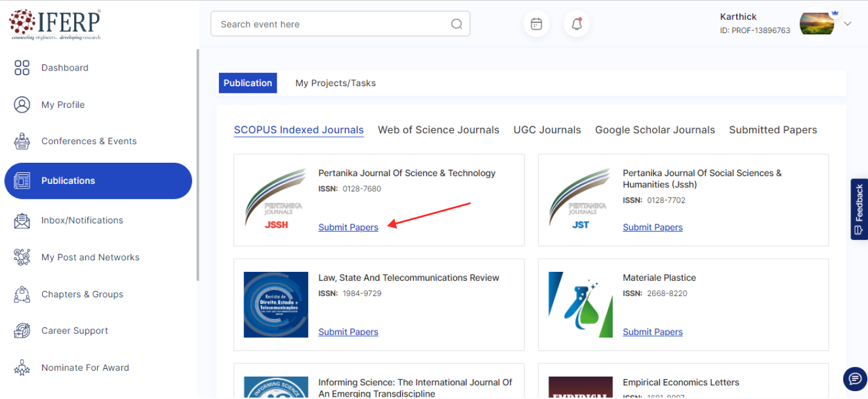The image size is (868, 399).
Task: Click the Dashboard grid icon
Action: coord(22,68)
